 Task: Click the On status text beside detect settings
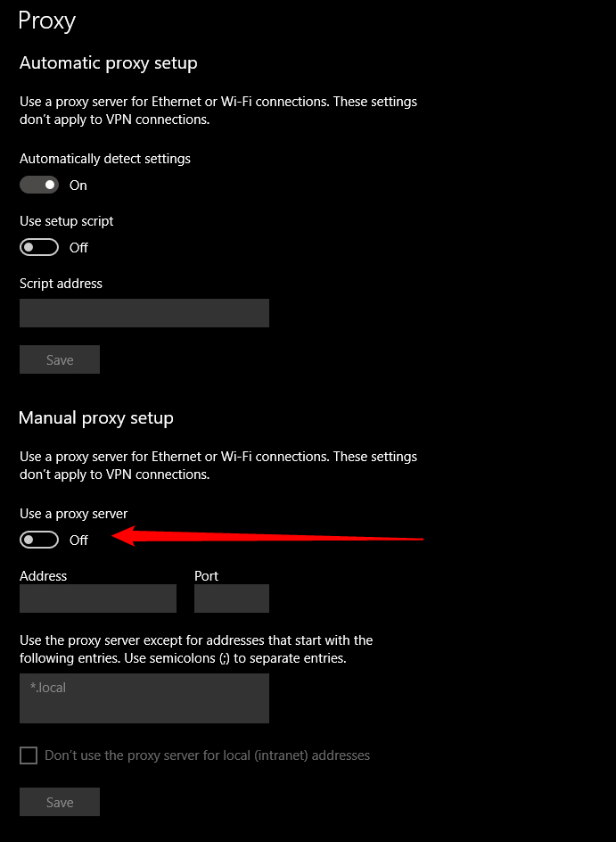(x=78, y=185)
